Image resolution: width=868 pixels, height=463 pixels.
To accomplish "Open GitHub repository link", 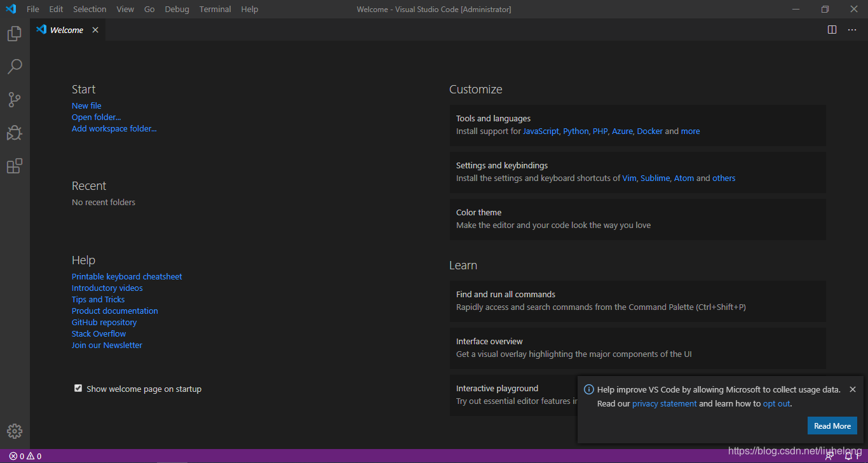I will [x=104, y=322].
